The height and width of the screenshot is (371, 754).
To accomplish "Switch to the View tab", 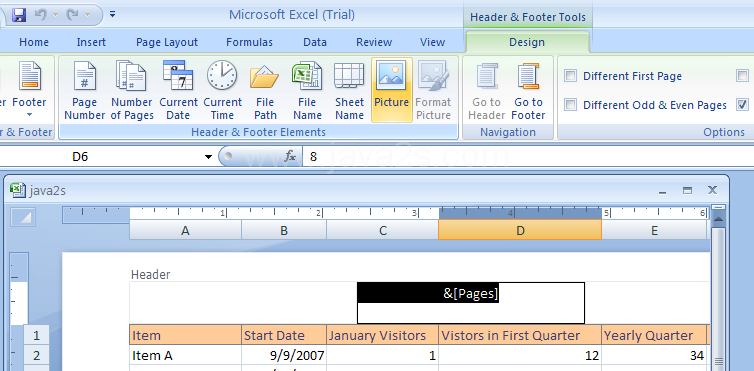I will click(x=432, y=42).
